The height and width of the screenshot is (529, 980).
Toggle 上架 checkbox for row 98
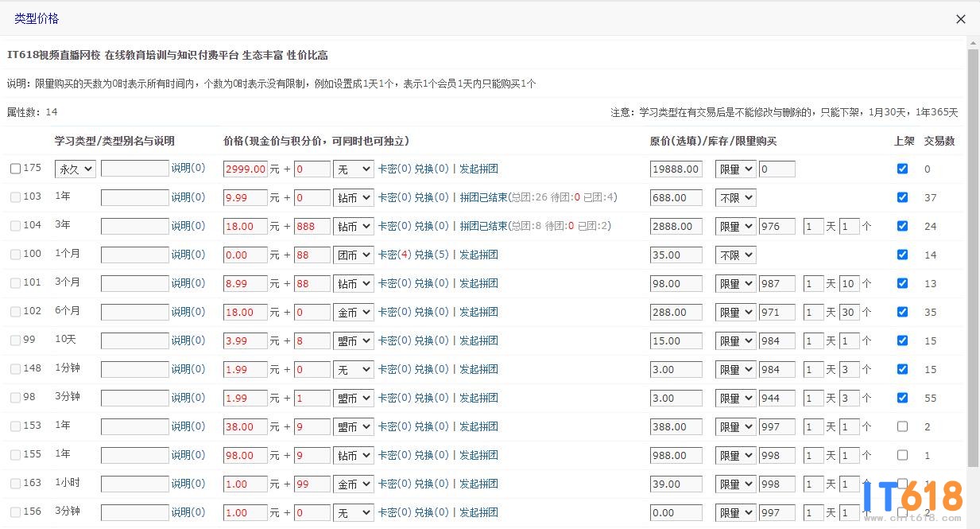(x=902, y=398)
